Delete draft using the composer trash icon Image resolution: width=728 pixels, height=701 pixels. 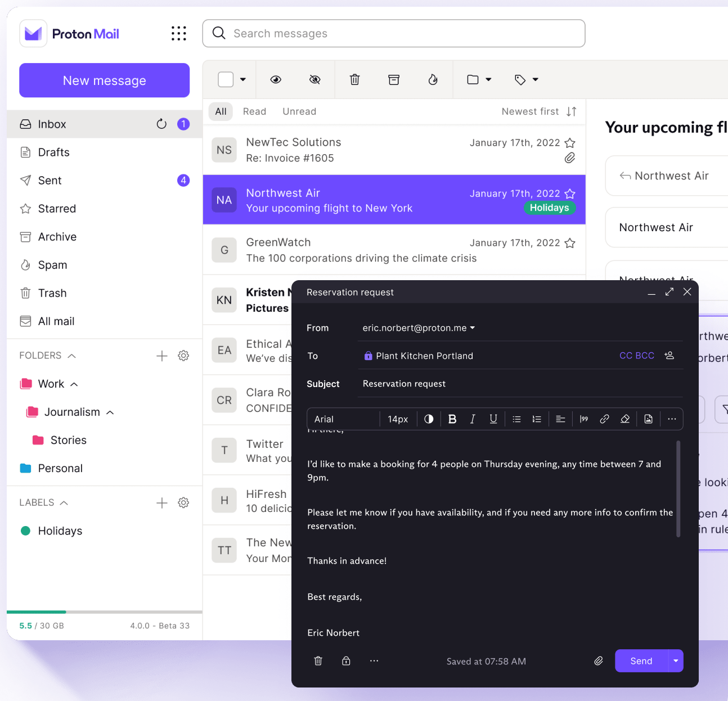coord(318,661)
